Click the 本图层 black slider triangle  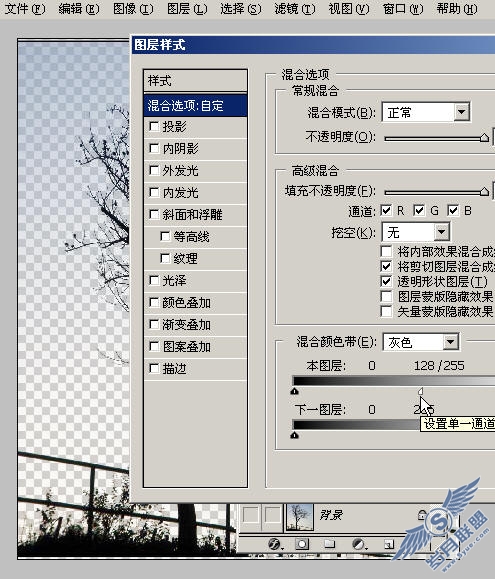294,391
